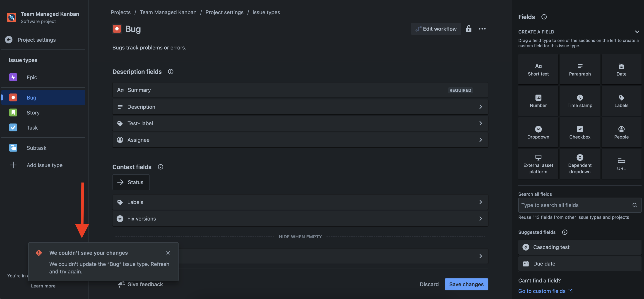644x299 pixels.
Task: Select the Dependent dropdown field type
Action: coord(580,164)
